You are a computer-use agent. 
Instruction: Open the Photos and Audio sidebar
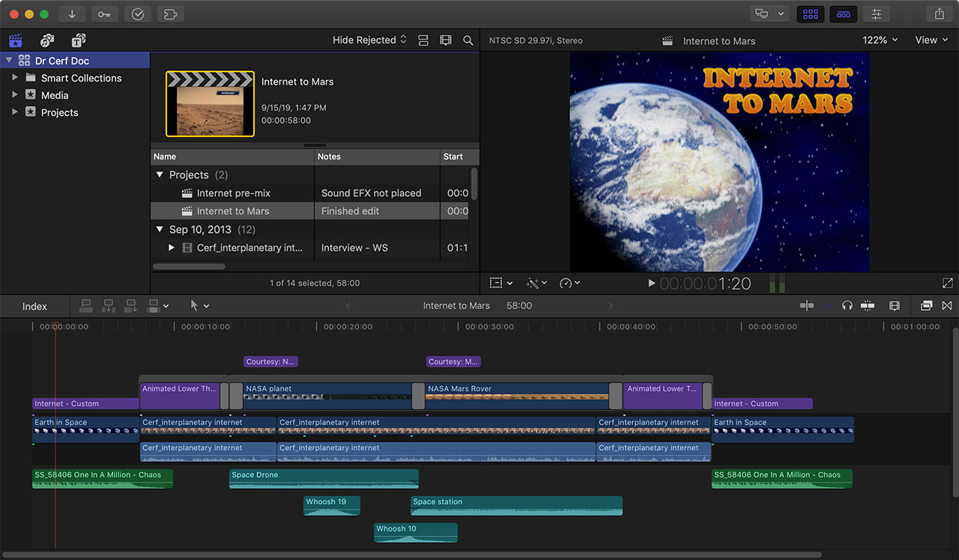46,40
